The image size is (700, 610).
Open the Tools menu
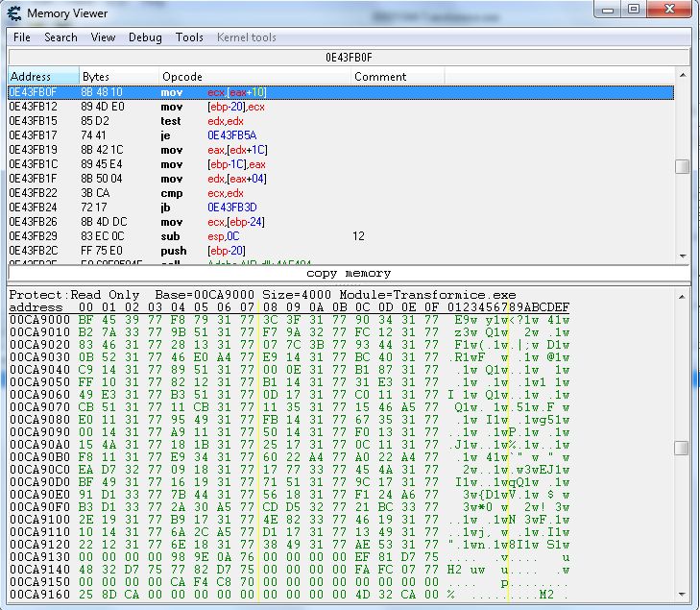(189, 37)
